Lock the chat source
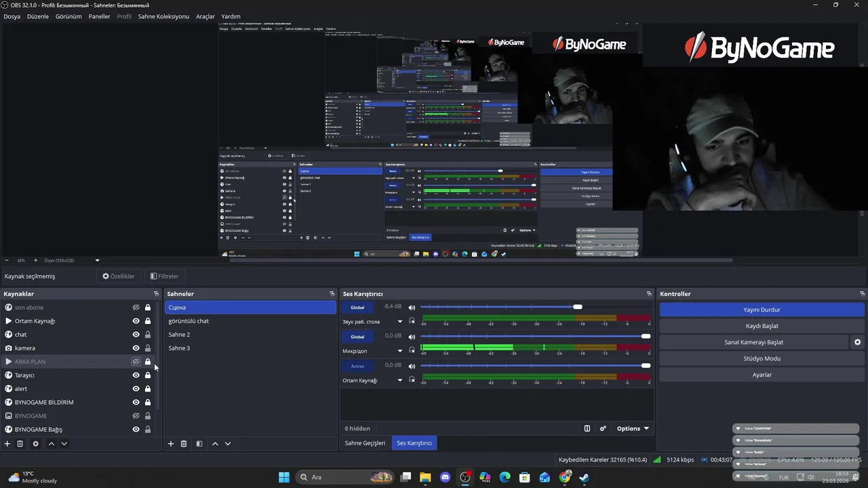868x488 pixels. pyautogui.click(x=148, y=334)
